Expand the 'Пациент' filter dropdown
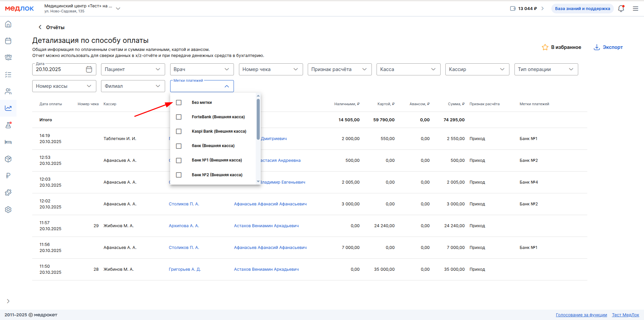The height and width of the screenshot is (320, 644). 133,69
